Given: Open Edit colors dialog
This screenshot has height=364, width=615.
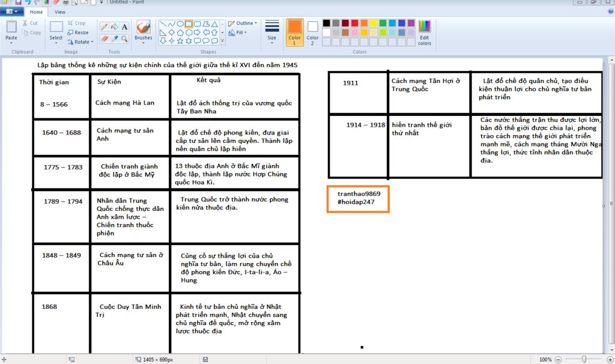Looking at the screenshot, I should pyautogui.click(x=425, y=32).
